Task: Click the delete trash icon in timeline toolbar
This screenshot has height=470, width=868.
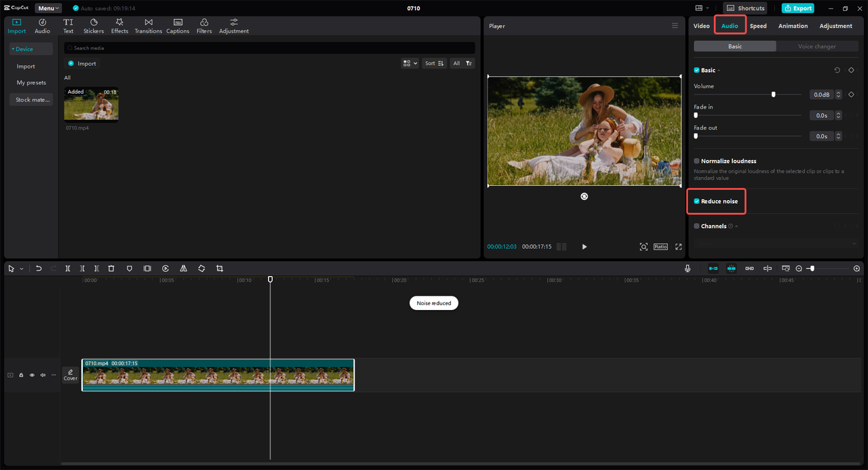Action: [111, 269]
